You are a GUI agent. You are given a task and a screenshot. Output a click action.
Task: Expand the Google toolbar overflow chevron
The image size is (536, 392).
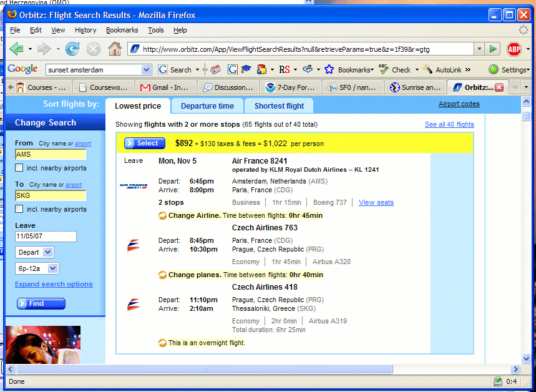[468, 69]
